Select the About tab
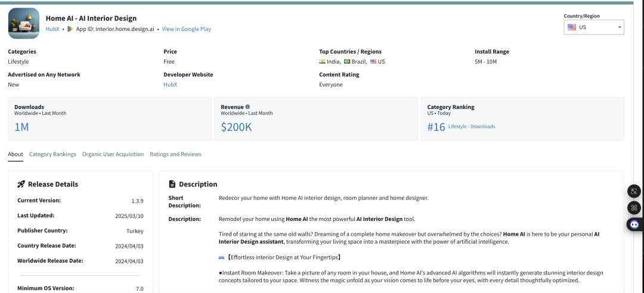Image resolution: width=644 pixels, height=293 pixels. (16, 154)
